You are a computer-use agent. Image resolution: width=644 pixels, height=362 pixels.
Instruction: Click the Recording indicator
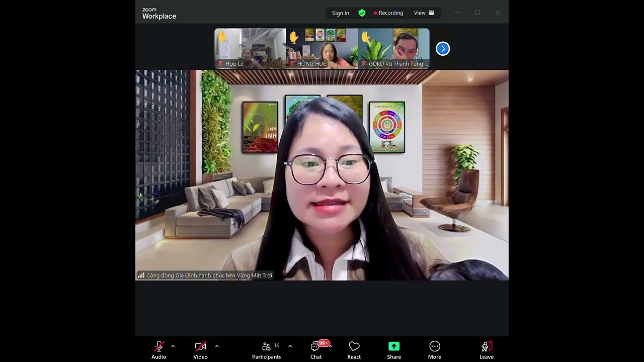(388, 13)
